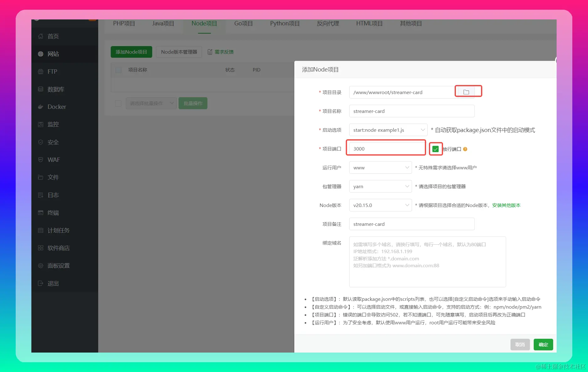Confirm with the 确定 button

click(543, 344)
